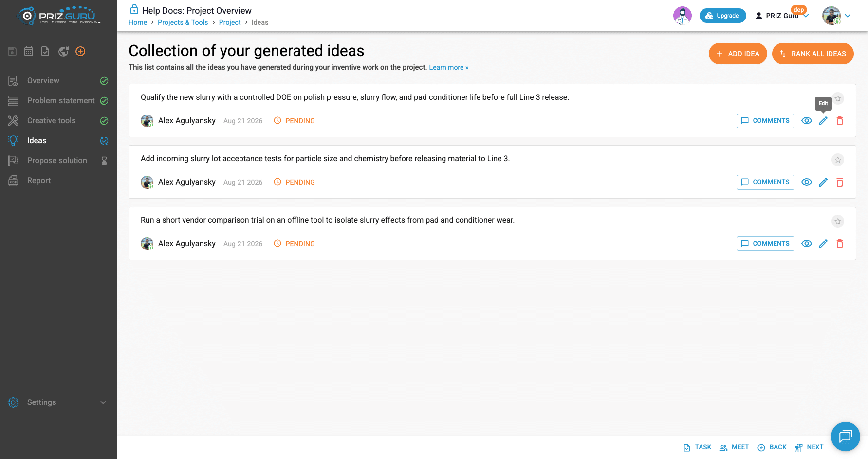Image resolution: width=868 pixels, height=459 pixels.
Task: Click the save icon in sidebar toolbar
Action: (x=13, y=51)
